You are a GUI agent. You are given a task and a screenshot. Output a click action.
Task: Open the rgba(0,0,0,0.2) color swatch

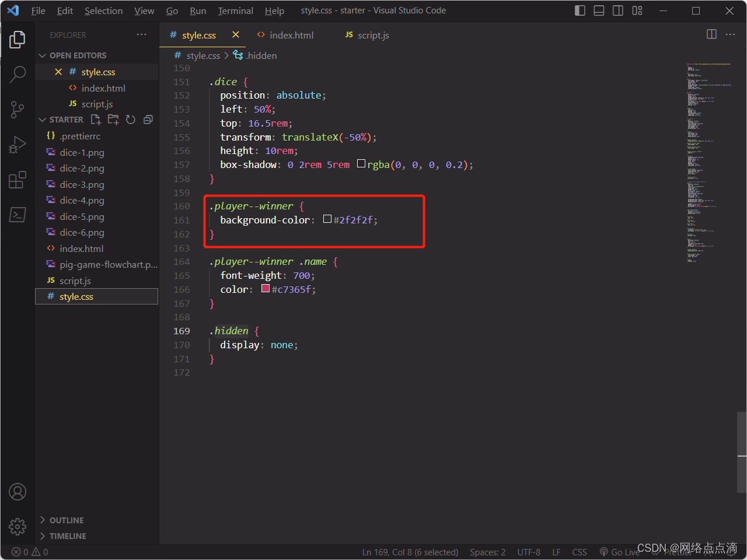(361, 164)
